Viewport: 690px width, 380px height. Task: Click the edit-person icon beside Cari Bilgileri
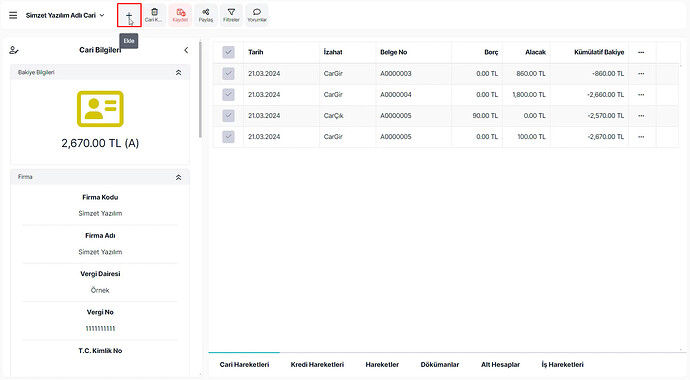14,50
